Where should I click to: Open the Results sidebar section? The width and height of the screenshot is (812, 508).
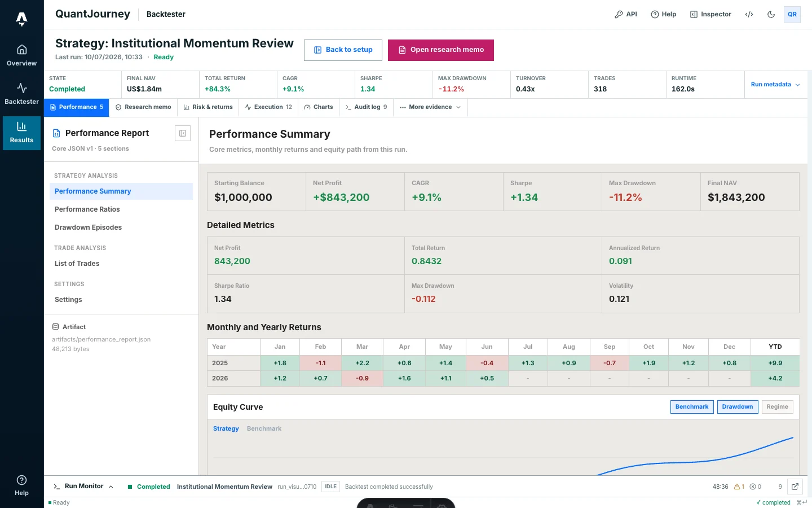21,133
